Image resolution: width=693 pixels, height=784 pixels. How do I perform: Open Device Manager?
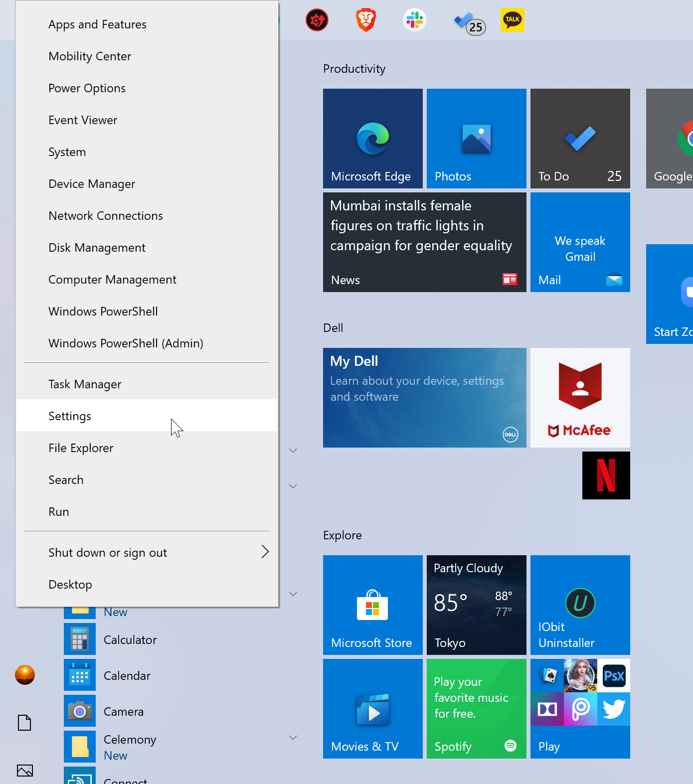pos(147,184)
